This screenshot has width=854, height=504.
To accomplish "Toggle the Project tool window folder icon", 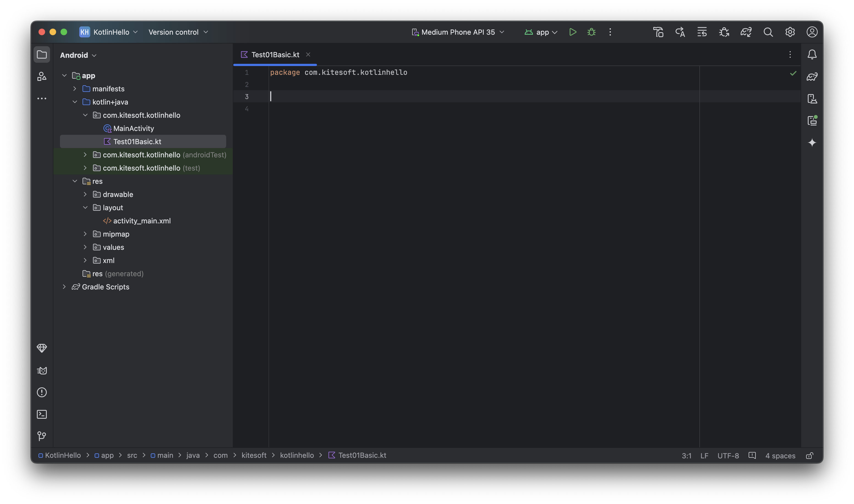I will coord(42,54).
